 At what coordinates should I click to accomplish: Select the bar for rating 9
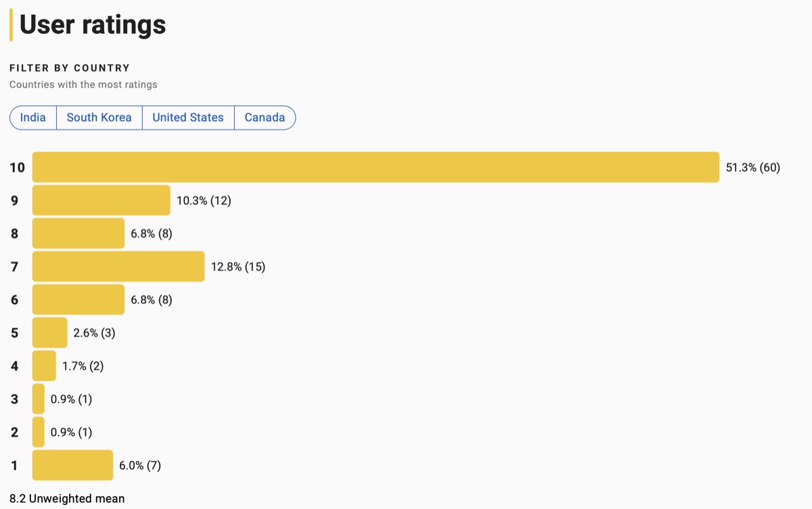click(101, 200)
